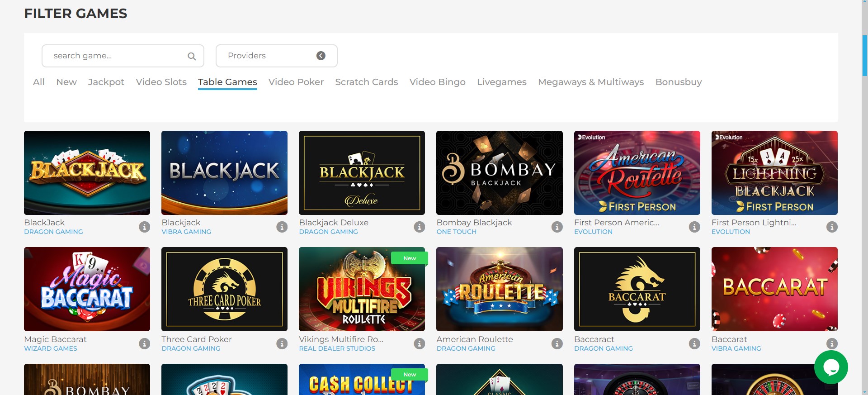Open the Scratch Cards tab
Screen dimensions: 868x395
pos(367,82)
